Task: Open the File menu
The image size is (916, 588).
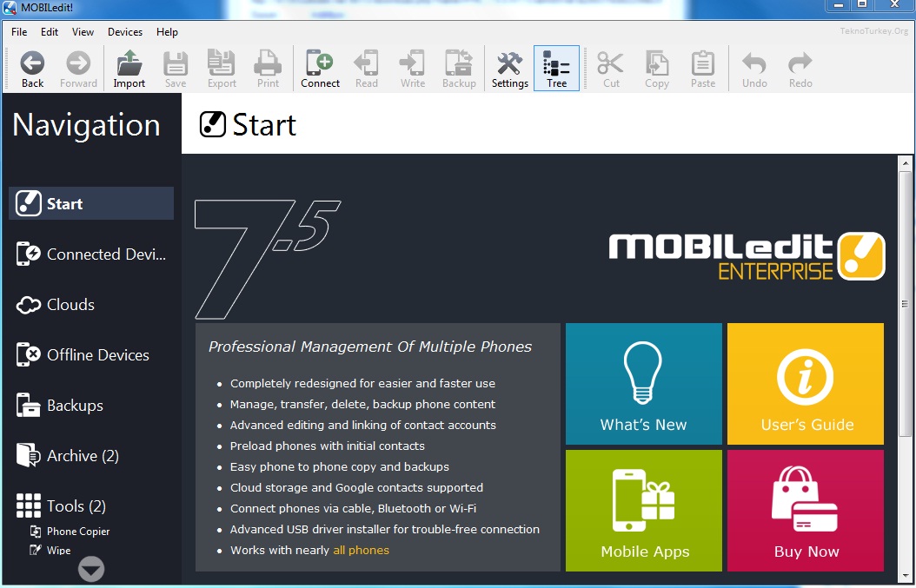Action: [19, 32]
